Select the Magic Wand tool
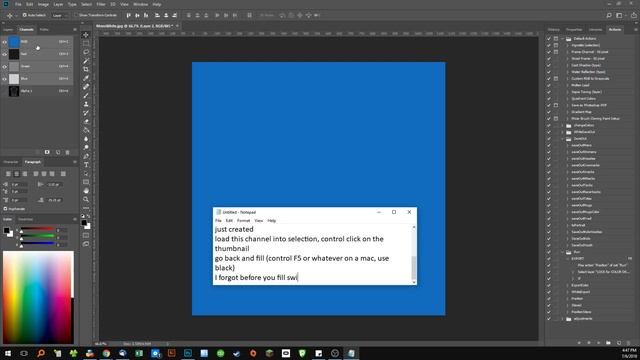 pyautogui.click(x=86, y=61)
